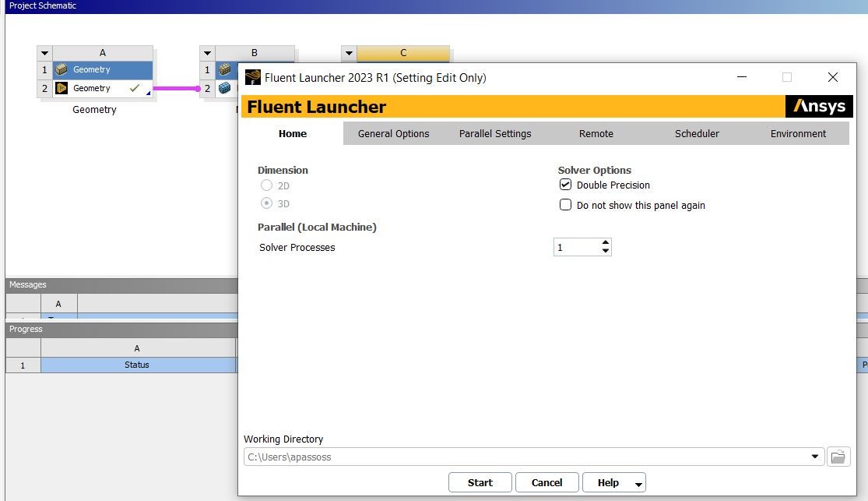Screen dimensions: 868x501
Task: Click the system B row 1 component icon
Action: [224, 70]
